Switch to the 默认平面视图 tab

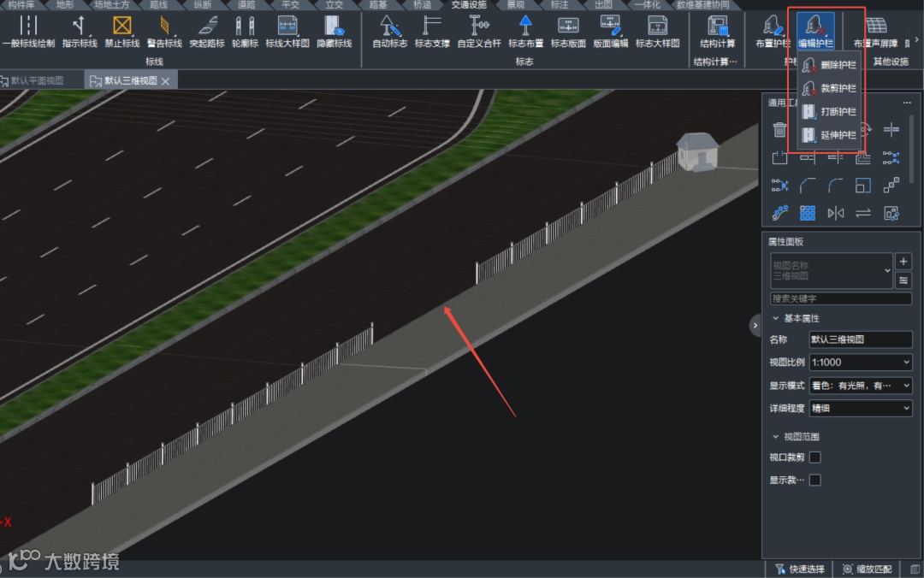(x=37, y=80)
